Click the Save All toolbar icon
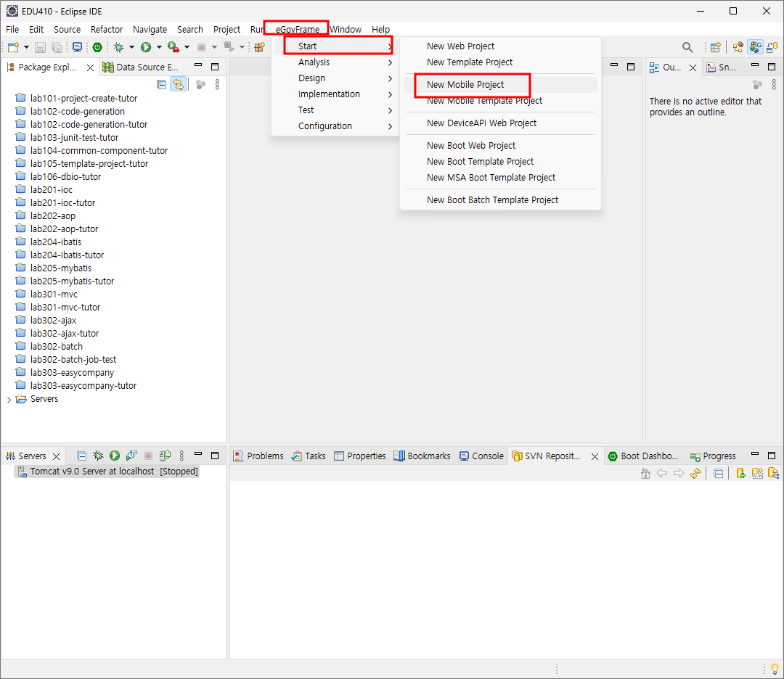Image resolution: width=784 pixels, height=679 pixels. click(57, 47)
